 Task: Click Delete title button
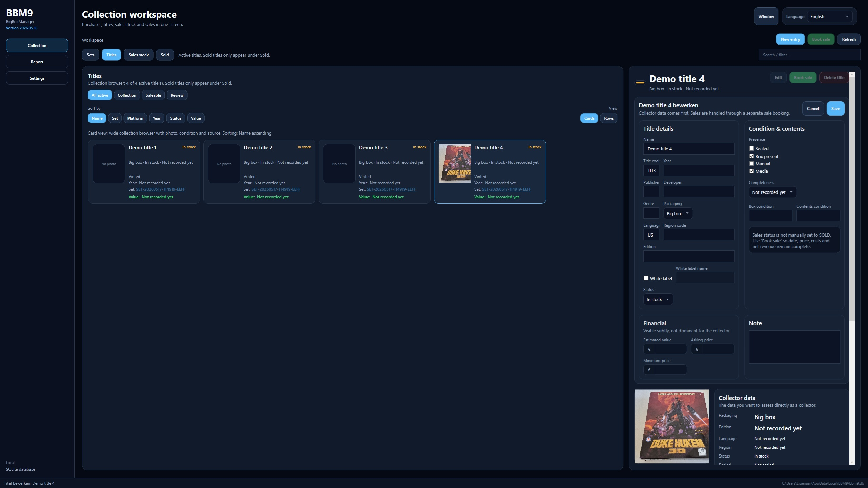(x=834, y=78)
